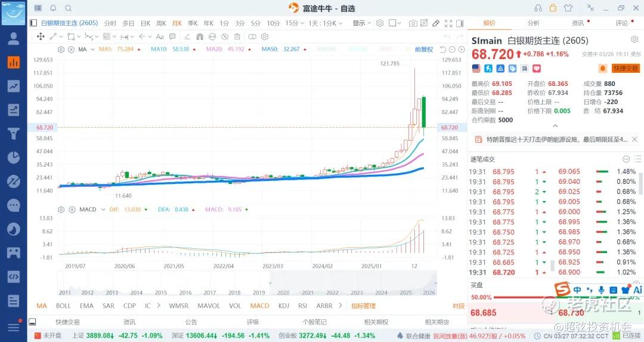
Task: Toggle MA5 indicator line visibility
Action: coord(120,50)
